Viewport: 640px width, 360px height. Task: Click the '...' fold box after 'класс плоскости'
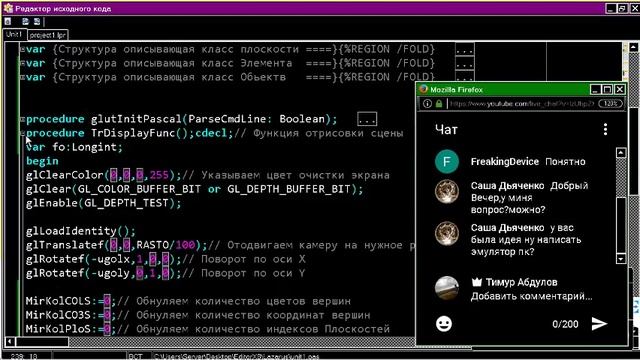point(464,50)
